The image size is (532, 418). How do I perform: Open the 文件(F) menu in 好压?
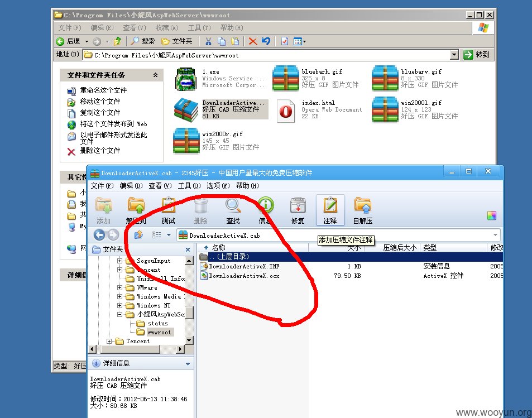(102, 186)
